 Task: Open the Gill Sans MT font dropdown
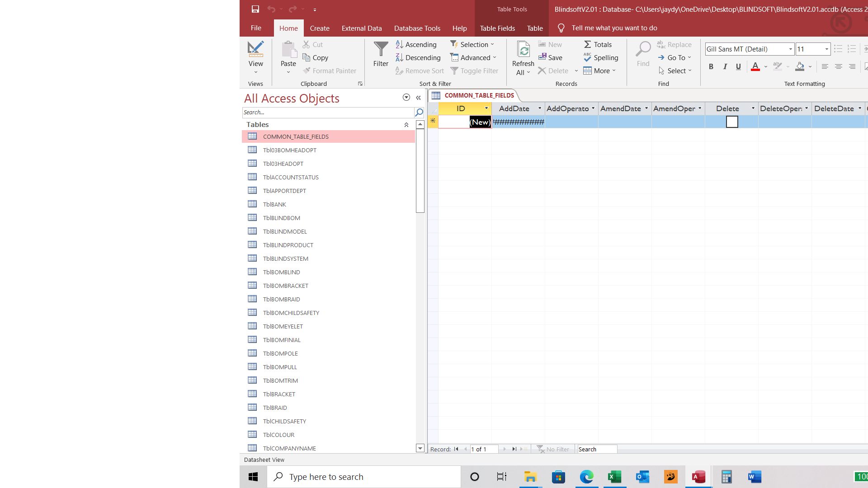pos(790,49)
